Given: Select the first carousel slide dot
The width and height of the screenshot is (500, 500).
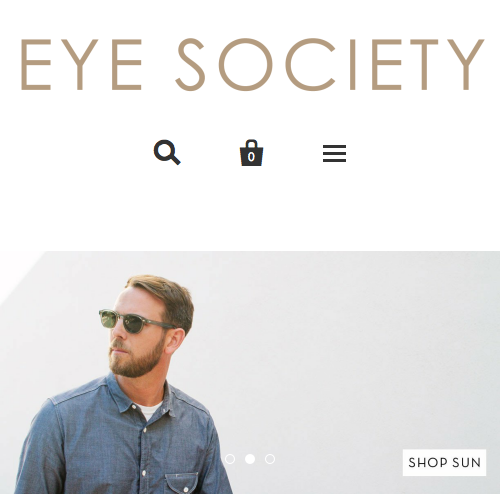Looking at the screenshot, I should click(x=230, y=459).
